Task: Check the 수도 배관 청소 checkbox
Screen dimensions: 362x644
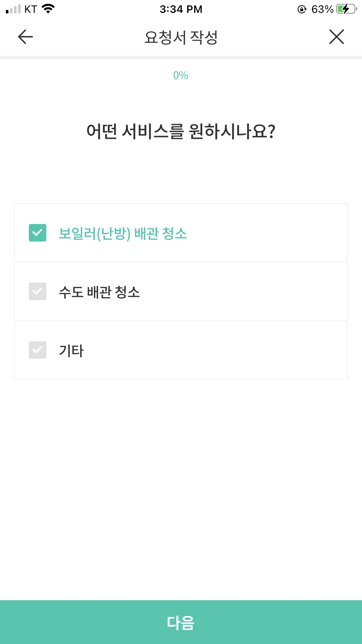Action: tap(38, 291)
